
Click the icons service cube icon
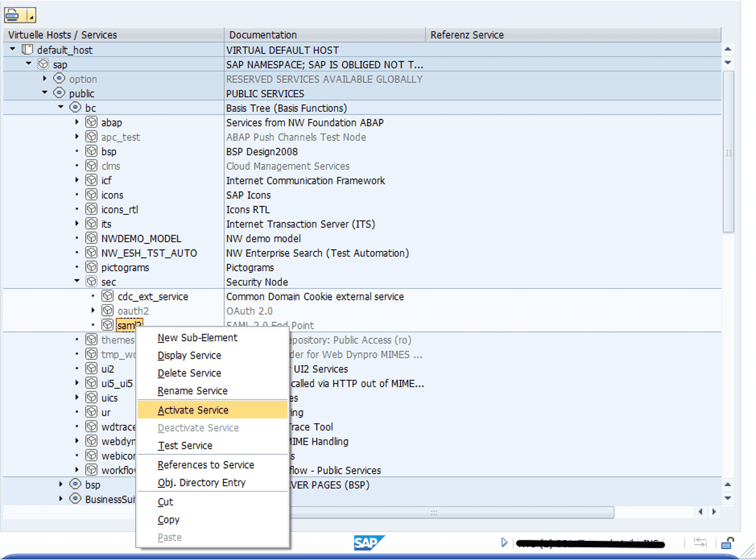pyautogui.click(x=91, y=194)
